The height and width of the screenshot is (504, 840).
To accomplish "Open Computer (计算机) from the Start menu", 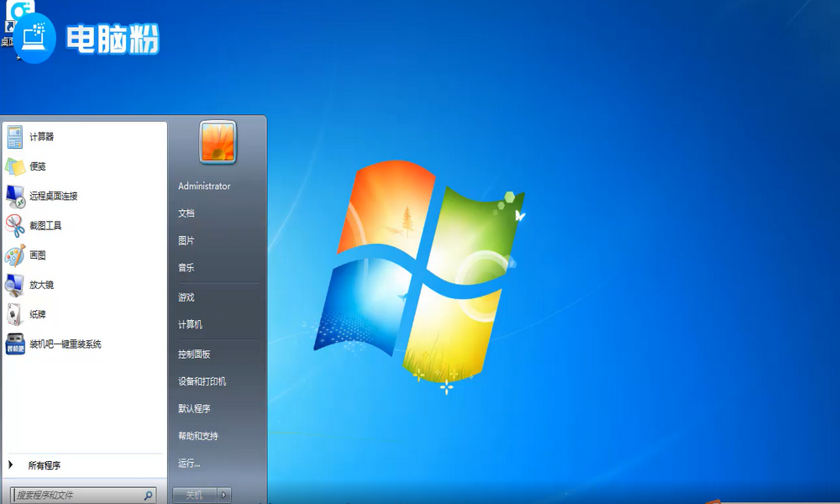I will coord(190,324).
